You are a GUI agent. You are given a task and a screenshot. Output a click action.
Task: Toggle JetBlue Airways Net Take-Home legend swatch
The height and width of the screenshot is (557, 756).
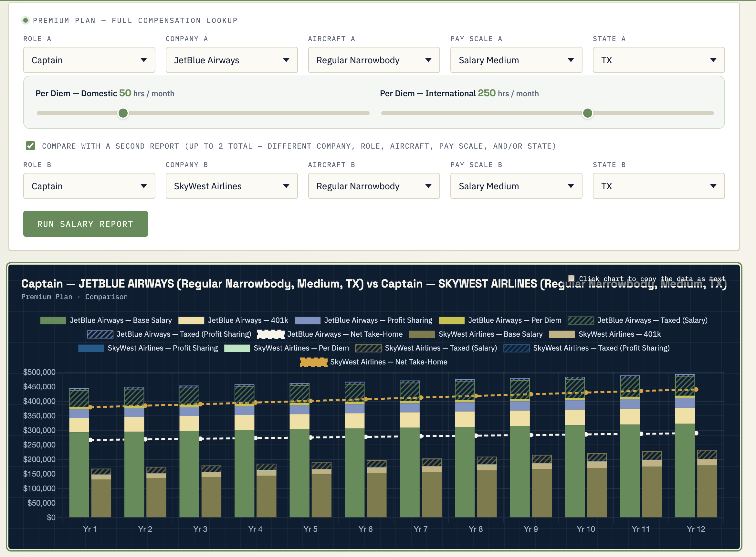click(270, 334)
